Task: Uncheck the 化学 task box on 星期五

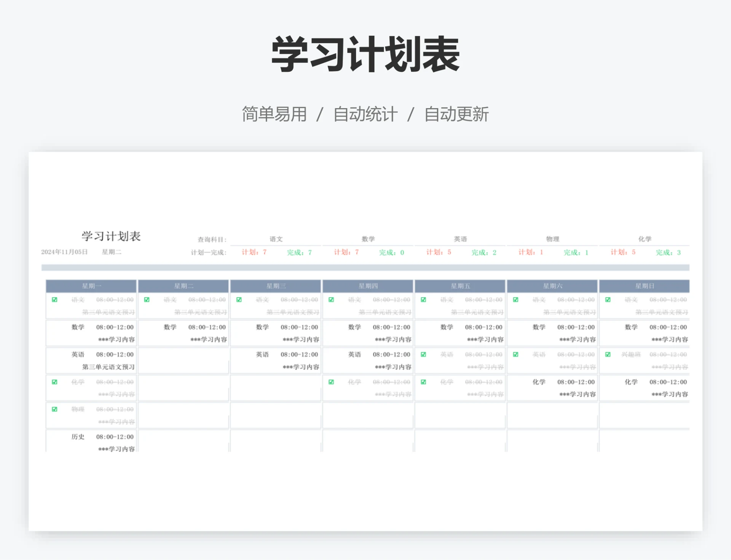Action: (423, 382)
